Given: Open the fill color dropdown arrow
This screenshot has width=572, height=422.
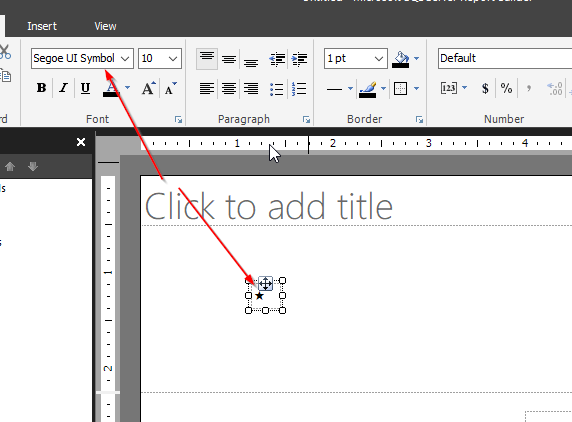Looking at the screenshot, I should point(417,58).
